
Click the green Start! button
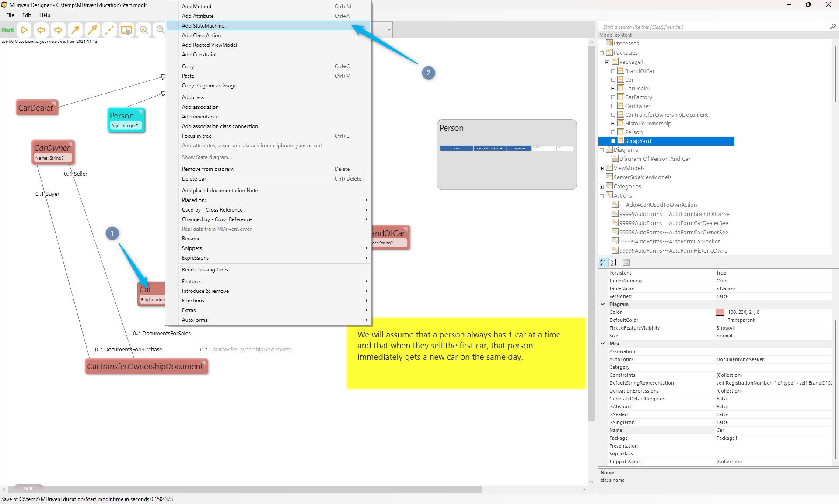[8, 30]
